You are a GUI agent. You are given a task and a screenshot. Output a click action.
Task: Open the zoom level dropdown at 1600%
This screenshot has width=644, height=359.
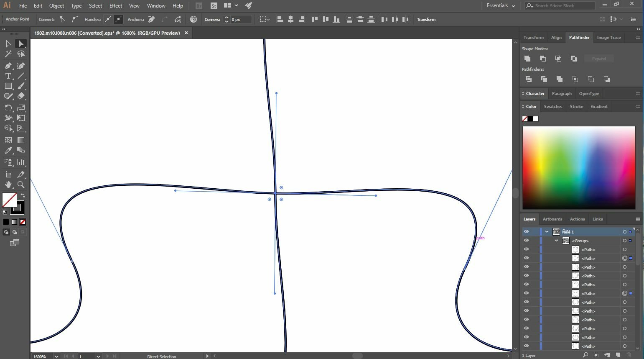coord(56,356)
